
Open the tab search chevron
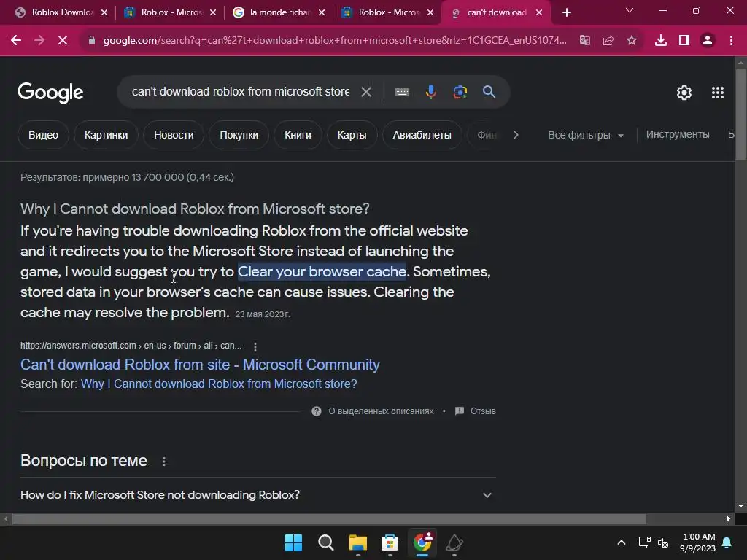coord(630,10)
